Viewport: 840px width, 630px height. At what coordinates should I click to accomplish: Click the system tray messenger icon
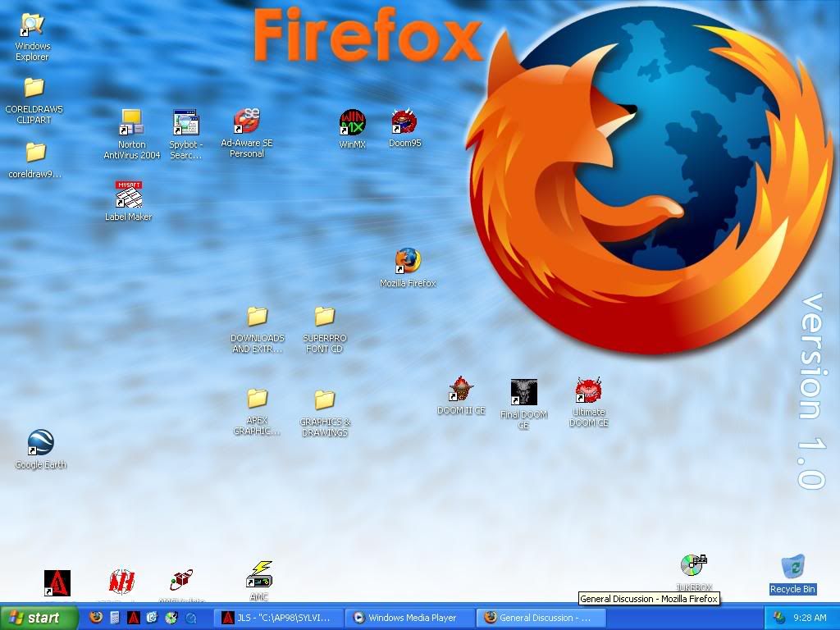779,618
